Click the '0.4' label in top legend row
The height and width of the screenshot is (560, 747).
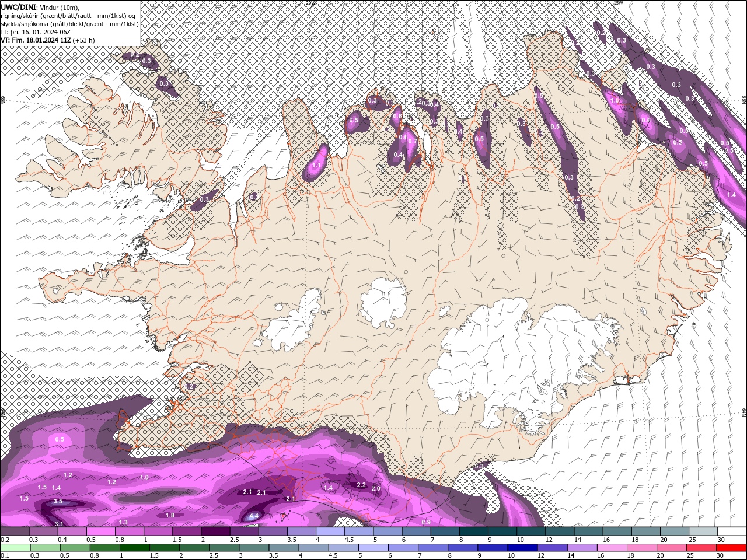[62, 540]
